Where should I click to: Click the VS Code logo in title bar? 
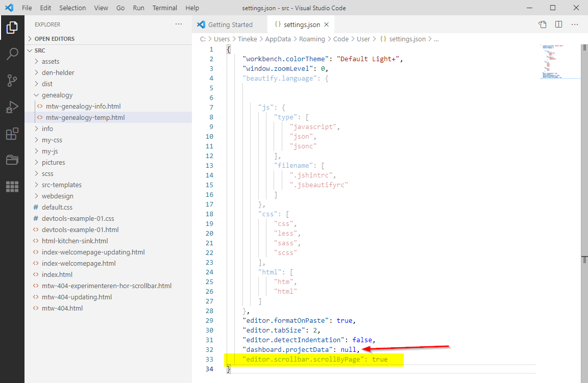click(x=9, y=8)
